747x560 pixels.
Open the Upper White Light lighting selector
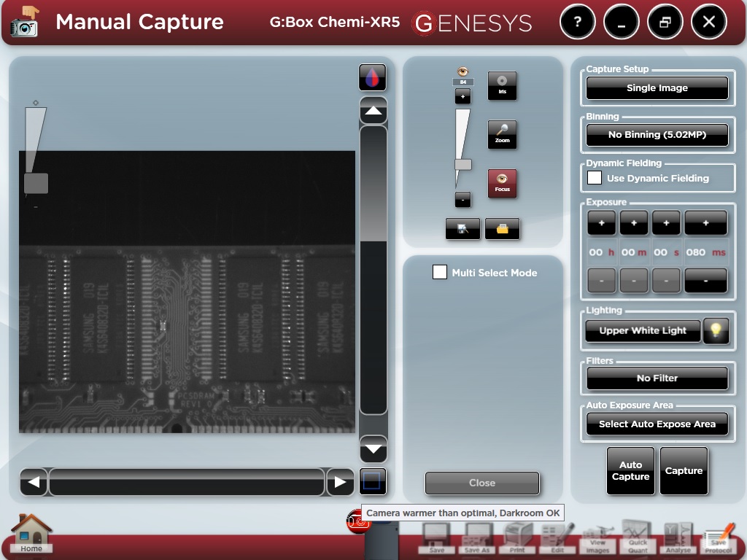click(x=643, y=330)
